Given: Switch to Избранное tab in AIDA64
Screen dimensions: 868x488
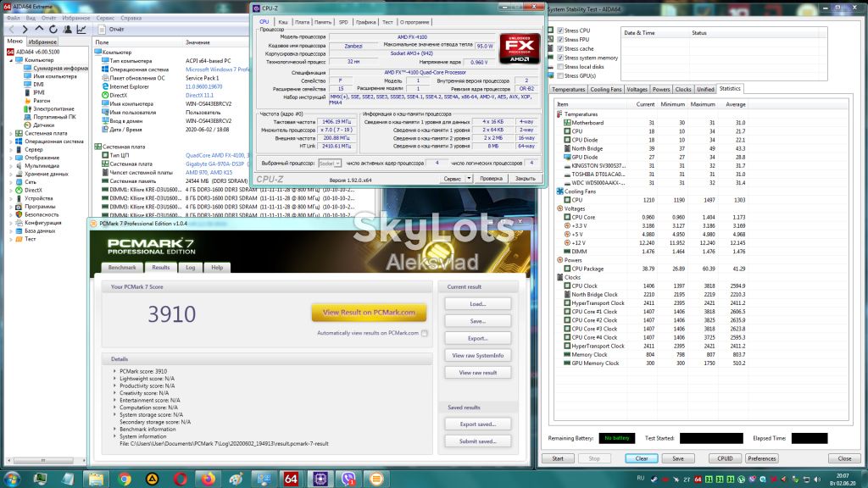Looking at the screenshot, I should [42, 42].
